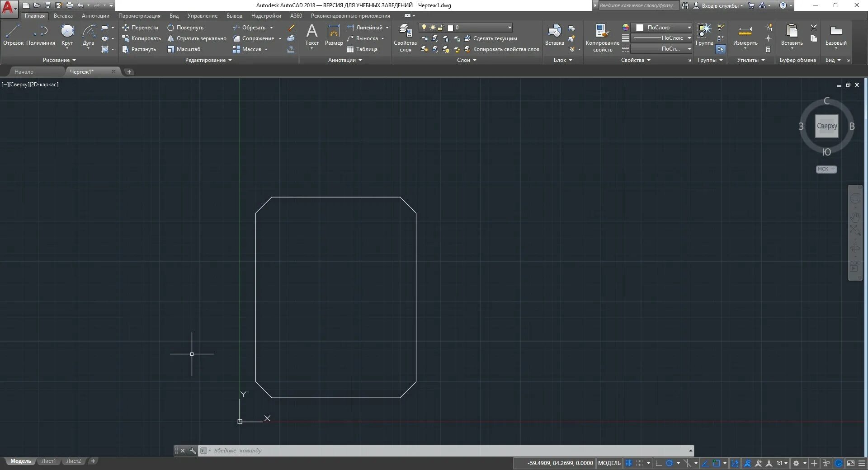Toggle snap mode in status bar

point(640,463)
